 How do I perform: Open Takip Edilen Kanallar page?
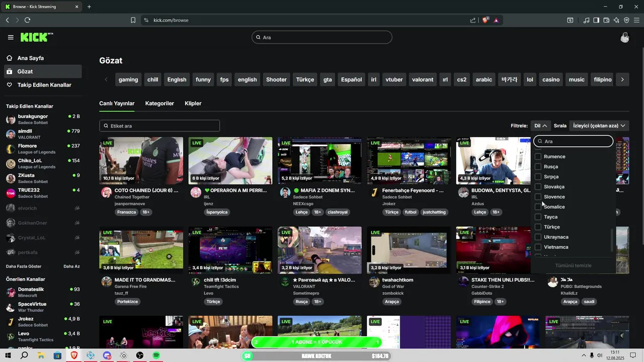42,85
